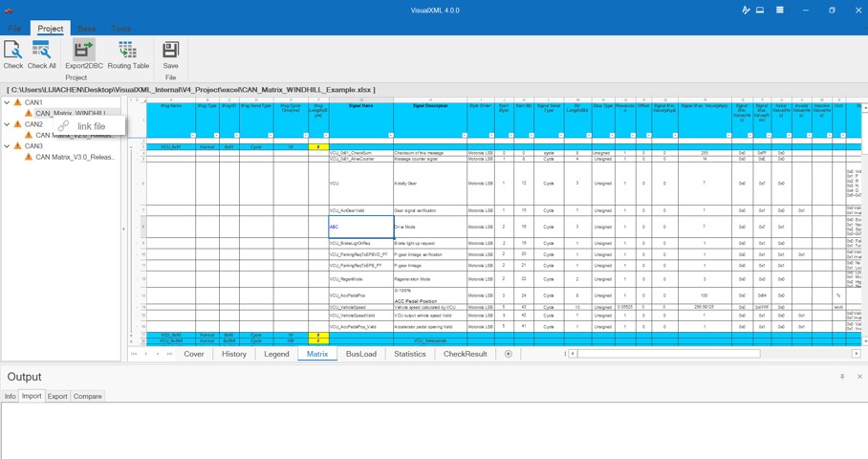Open the CheckResult sheet tab
This screenshot has height=459, width=868.
(465, 354)
